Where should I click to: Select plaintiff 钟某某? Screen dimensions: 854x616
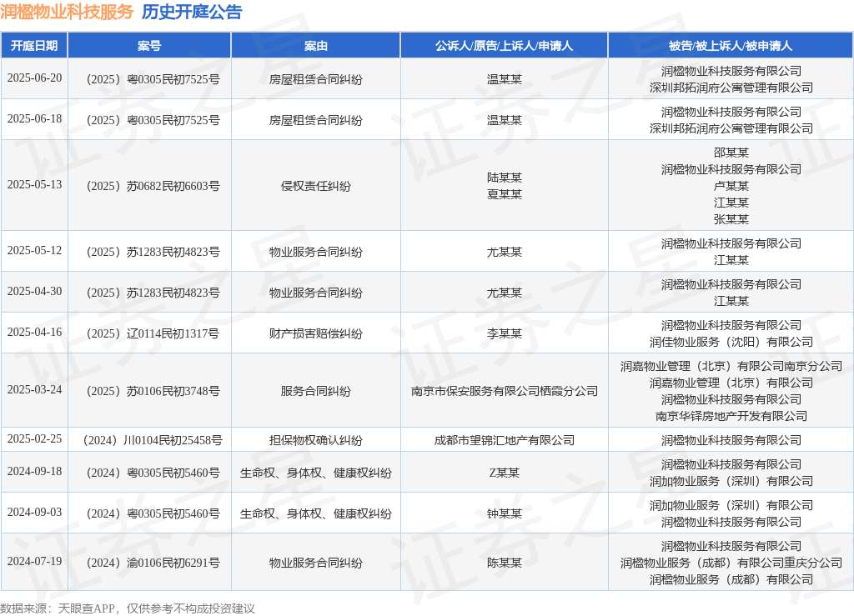(x=505, y=513)
